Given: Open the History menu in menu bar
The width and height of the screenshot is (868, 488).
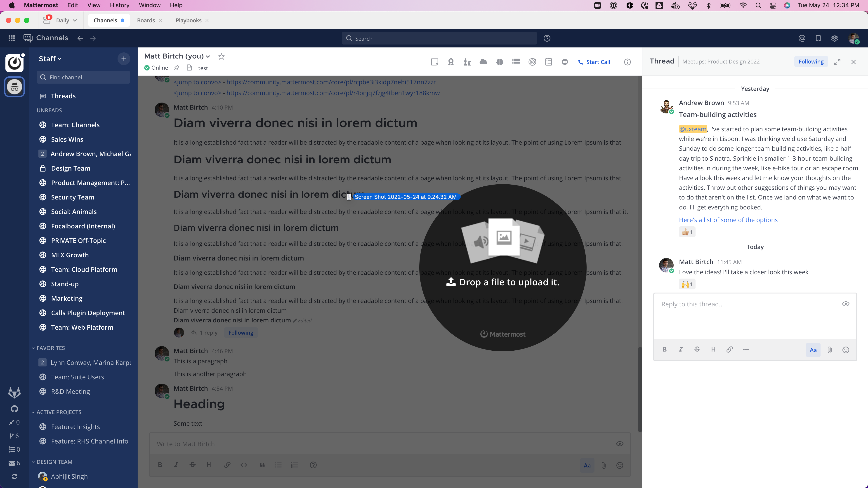Looking at the screenshot, I should point(120,5).
